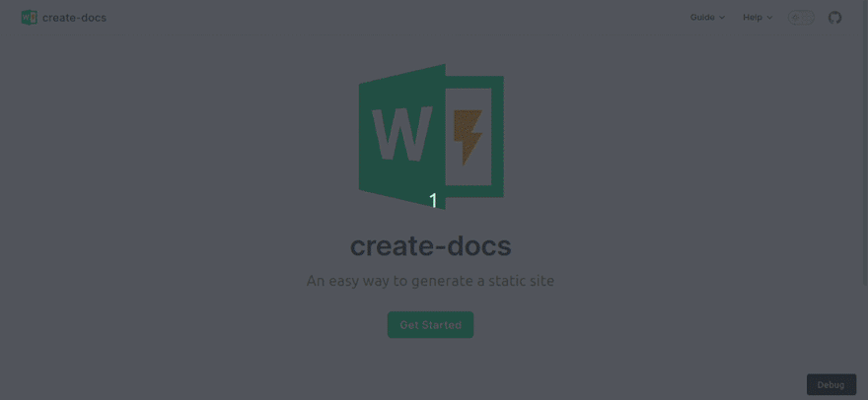
Task: Open the Debug panel button
Action: (x=831, y=384)
